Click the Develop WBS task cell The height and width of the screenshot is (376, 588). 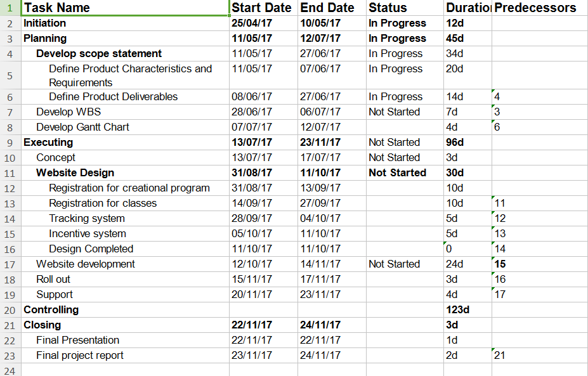(x=125, y=112)
